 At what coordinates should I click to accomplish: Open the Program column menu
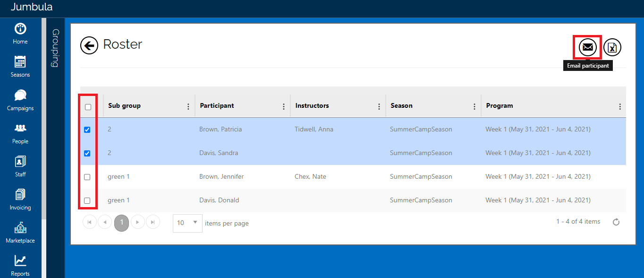pyautogui.click(x=620, y=107)
